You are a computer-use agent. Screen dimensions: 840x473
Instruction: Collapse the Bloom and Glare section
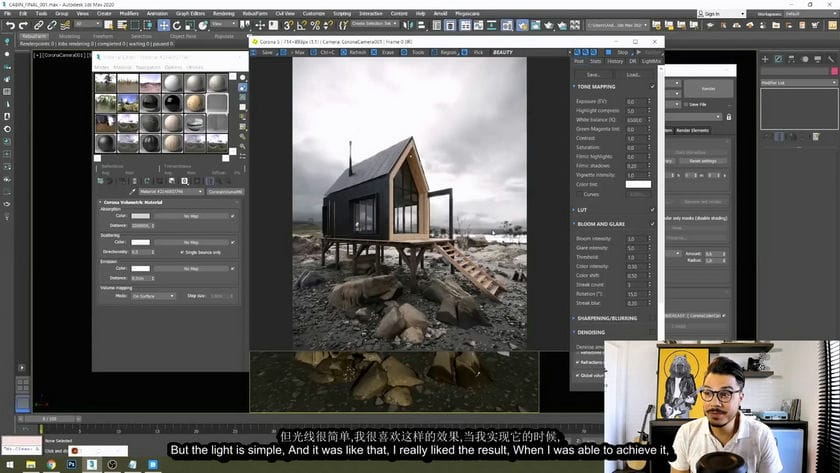(574, 224)
